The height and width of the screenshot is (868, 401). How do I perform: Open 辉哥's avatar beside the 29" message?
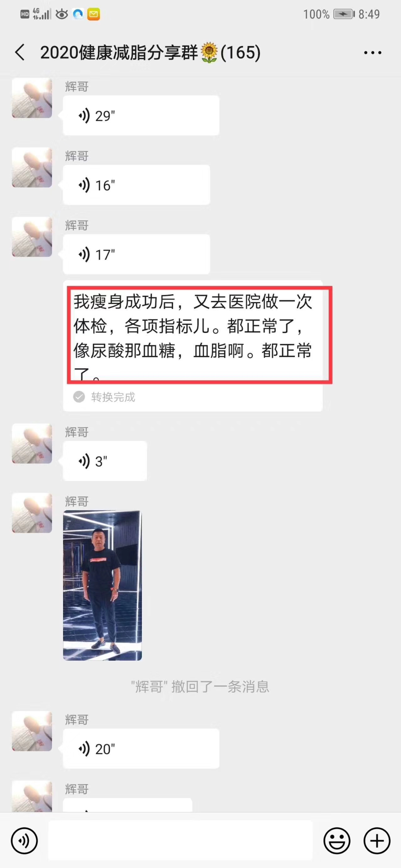pyautogui.click(x=32, y=98)
